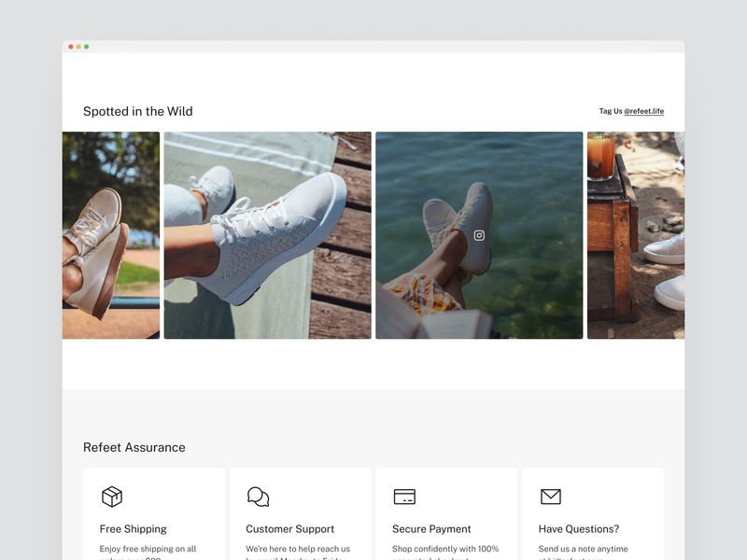This screenshot has width=747, height=560.
Task: Click the red close window dot
Action: (71, 47)
